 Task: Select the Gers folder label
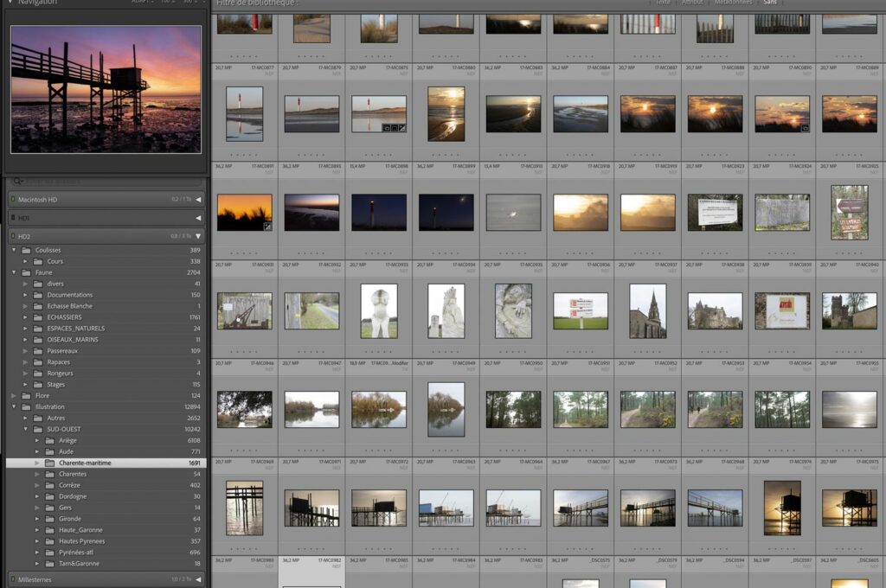point(66,508)
